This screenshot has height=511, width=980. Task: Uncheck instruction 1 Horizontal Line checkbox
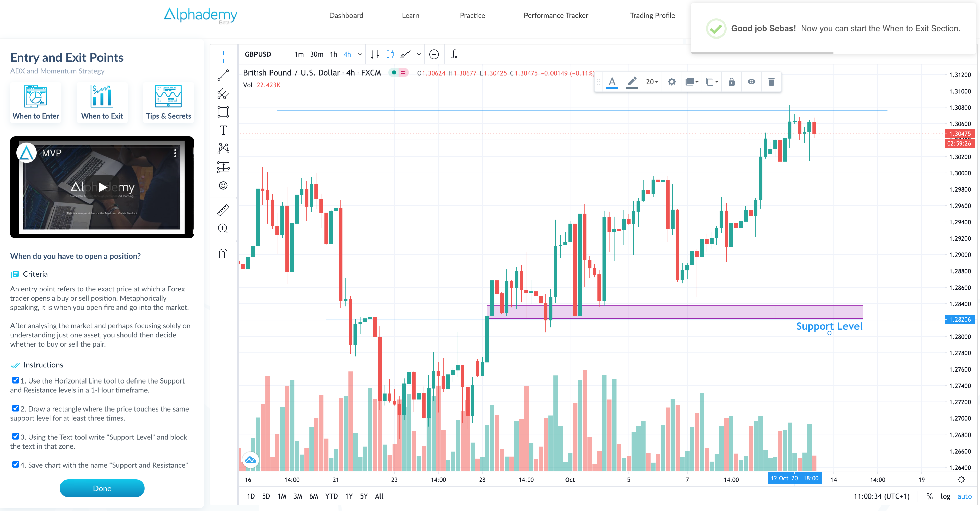click(16, 380)
